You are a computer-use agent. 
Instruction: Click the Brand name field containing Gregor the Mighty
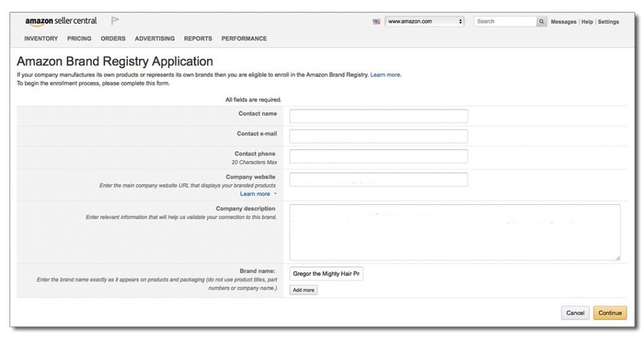[326, 273]
